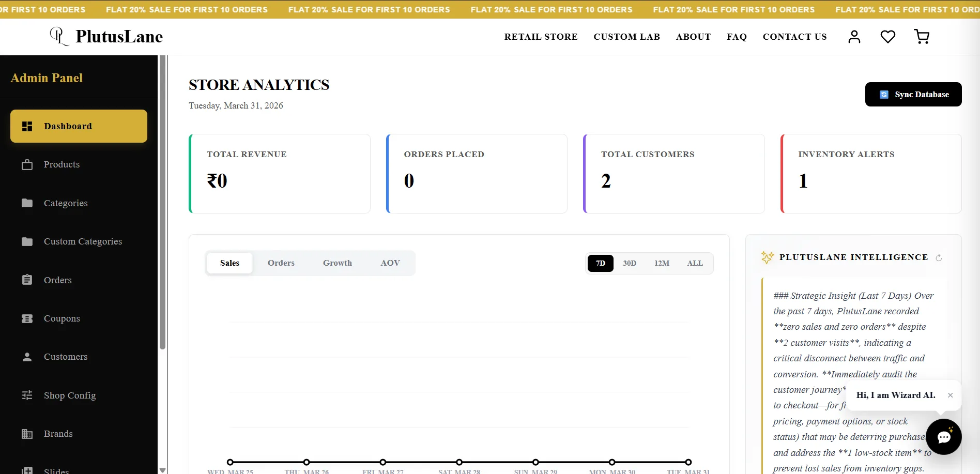Open Shop Config via the sliders icon
980x474 pixels.
coord(27,395)
